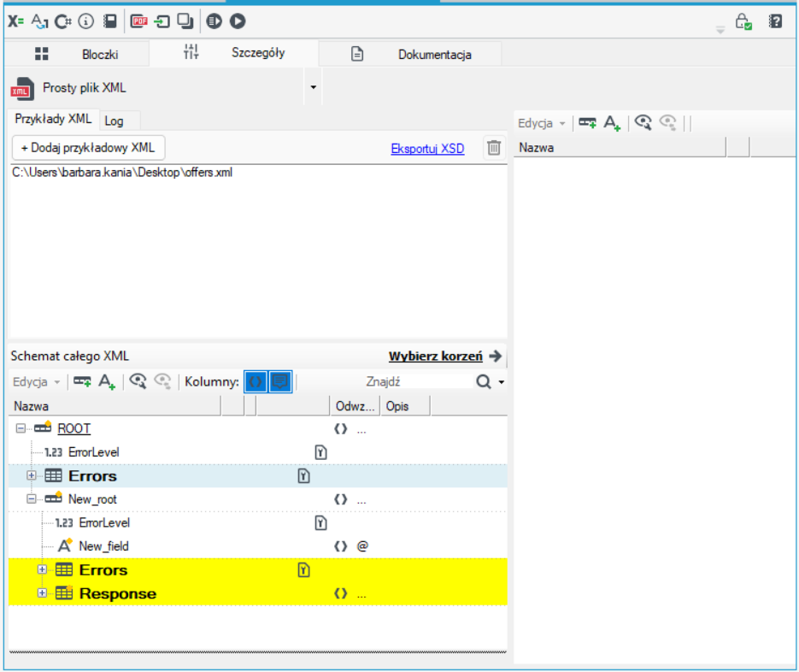Click add text field 'A+' icon in right panel
799x672 pixels.
point(612,123)
